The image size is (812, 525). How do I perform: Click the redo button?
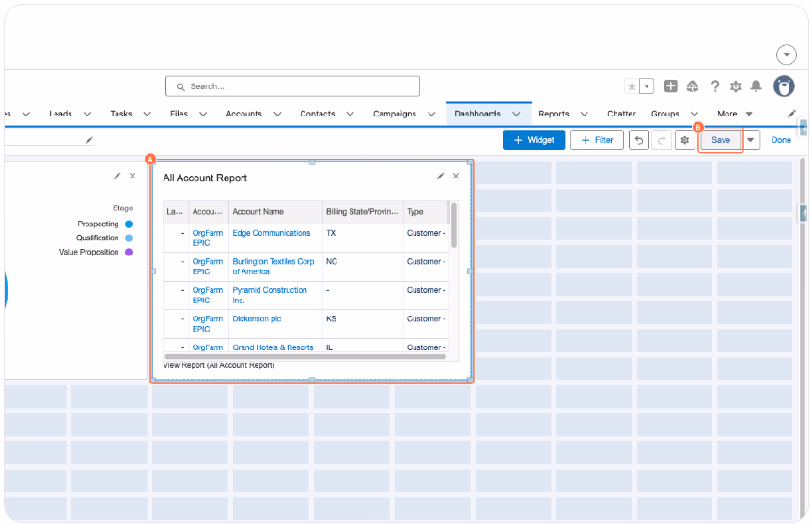point(662,140)
